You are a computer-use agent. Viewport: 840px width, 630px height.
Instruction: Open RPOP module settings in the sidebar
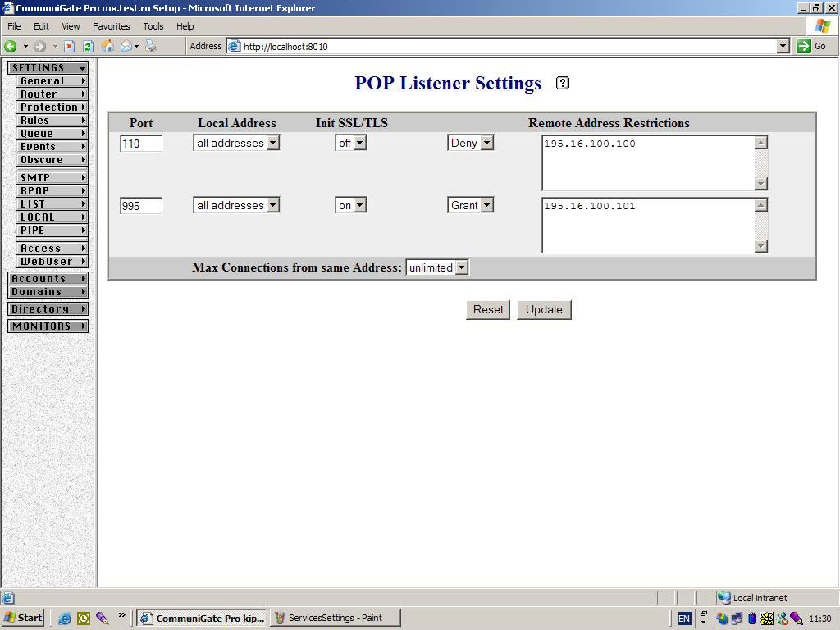tap(52, 190)
